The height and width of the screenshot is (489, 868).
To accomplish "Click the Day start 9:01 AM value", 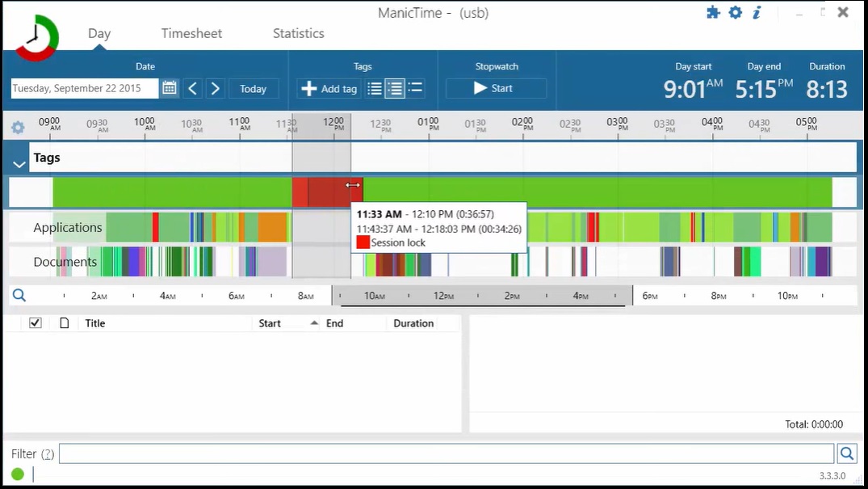I will tap(693, 89).
